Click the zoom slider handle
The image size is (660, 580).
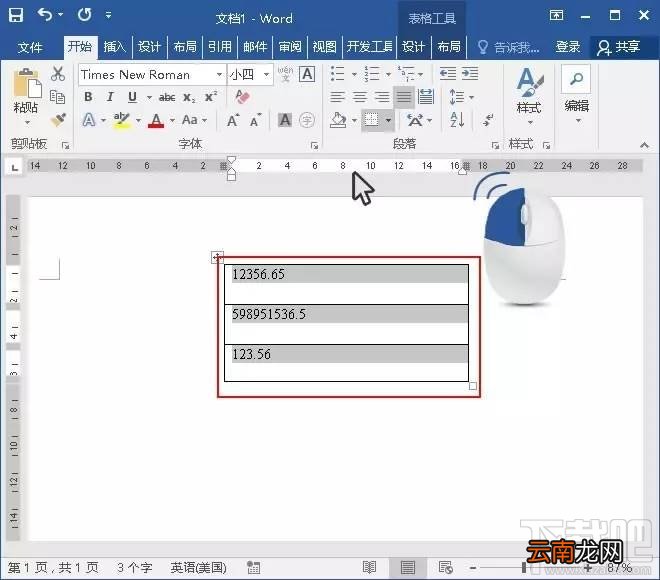(524, 568)
